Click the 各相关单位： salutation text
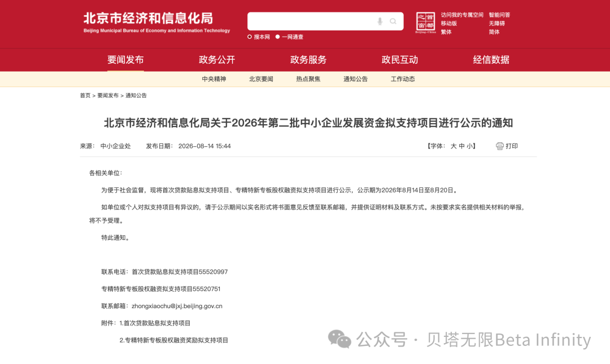The image size is (610, 364). pos(106,173)
